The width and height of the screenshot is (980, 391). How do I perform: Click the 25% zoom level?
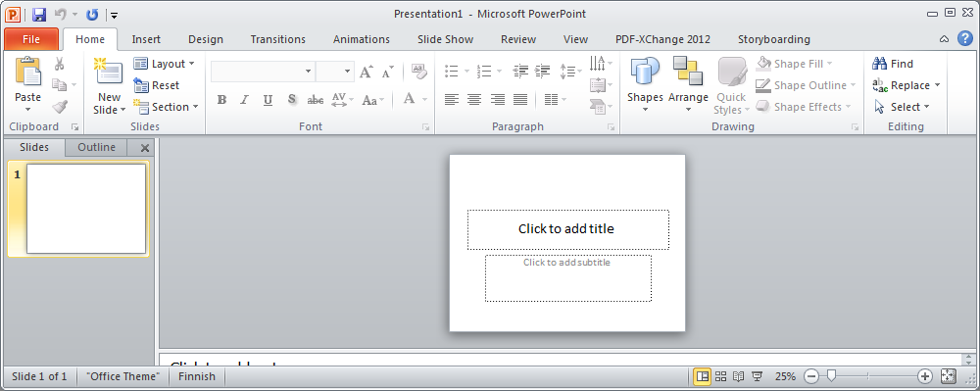785,376
